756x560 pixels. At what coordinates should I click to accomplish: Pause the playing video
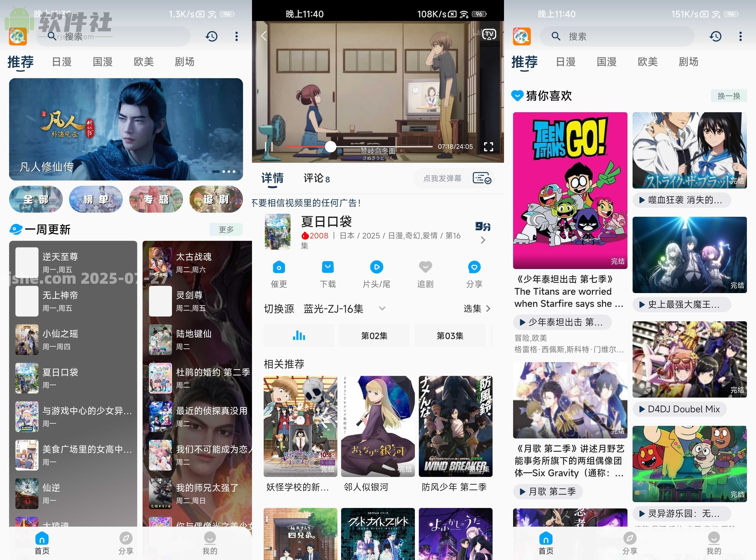pyautogui.click(x=269, y=147)
